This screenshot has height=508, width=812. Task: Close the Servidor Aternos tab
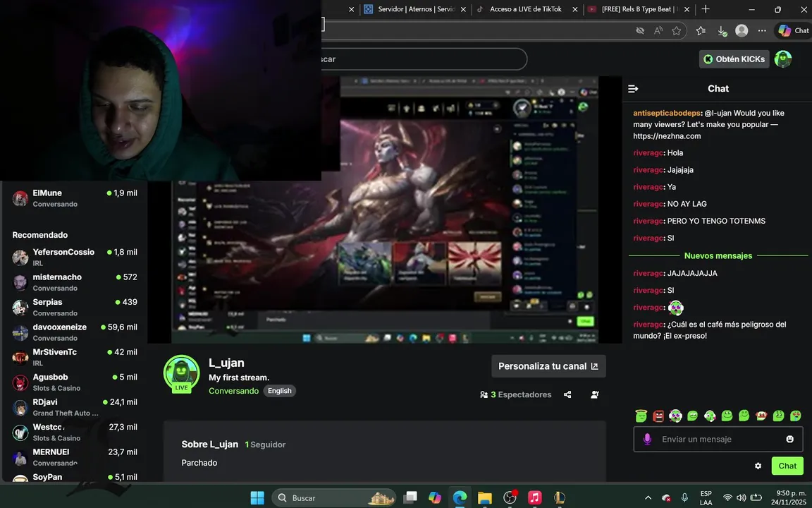tap(464, 9)
